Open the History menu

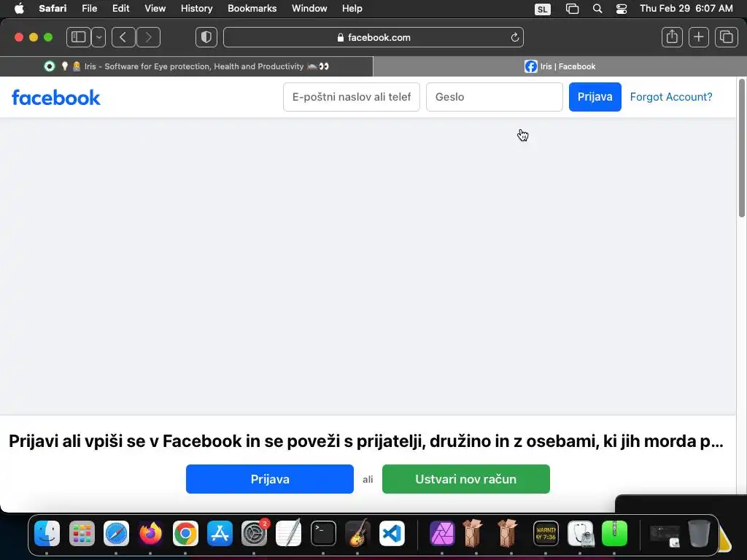196,9
